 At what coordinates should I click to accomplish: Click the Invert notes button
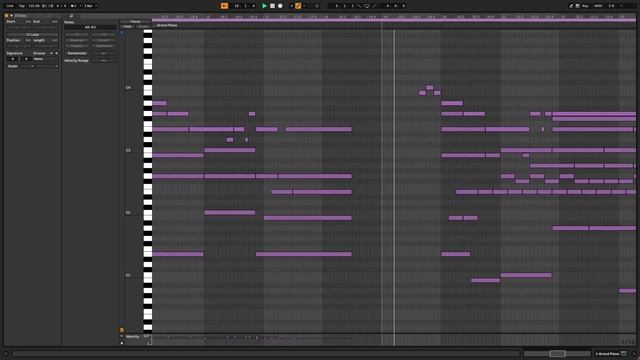pos(104,40)
